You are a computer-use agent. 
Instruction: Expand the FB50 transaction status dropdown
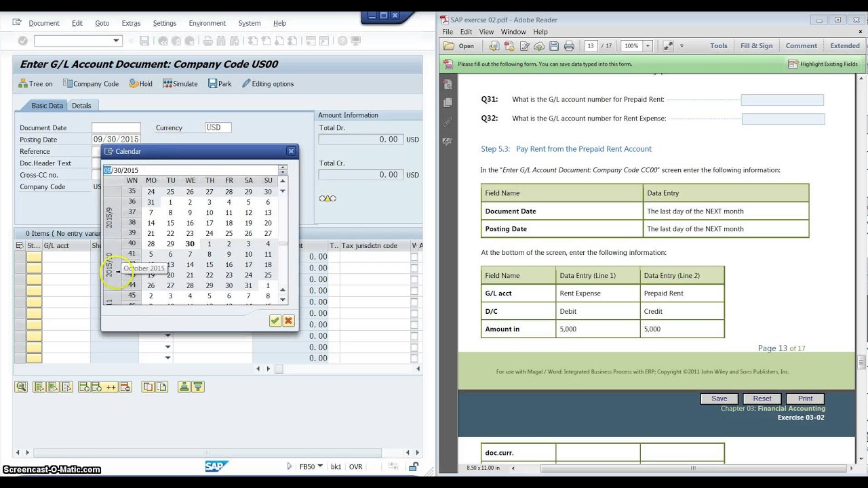click(x=320, y=466)
